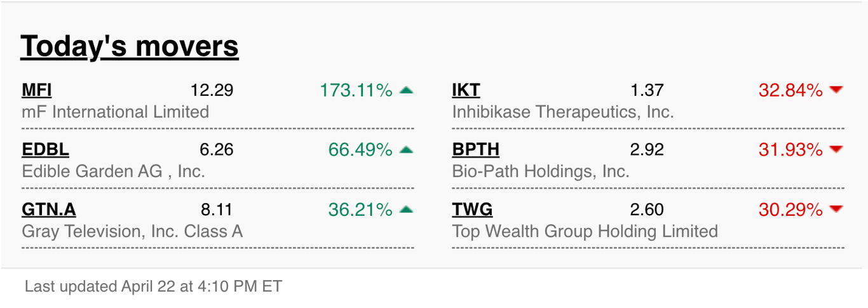Viewport: 868px width, 308px height.
Task: Select the Top Wealth Group Holding Limited name
Action: (x=585, y=231)
